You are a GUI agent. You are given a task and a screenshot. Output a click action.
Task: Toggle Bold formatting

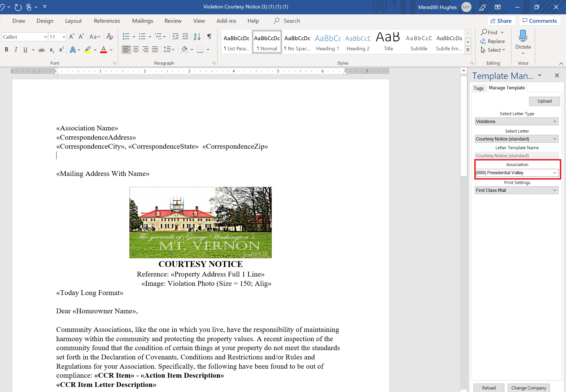coord(6,50)
